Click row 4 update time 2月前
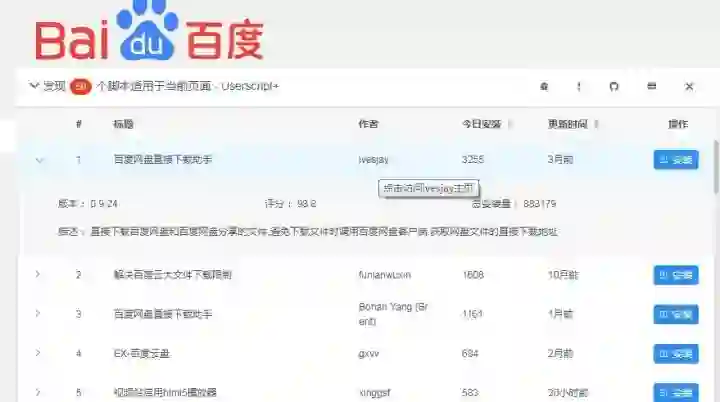This screenshot has height=402, width=720. [560, 353]
